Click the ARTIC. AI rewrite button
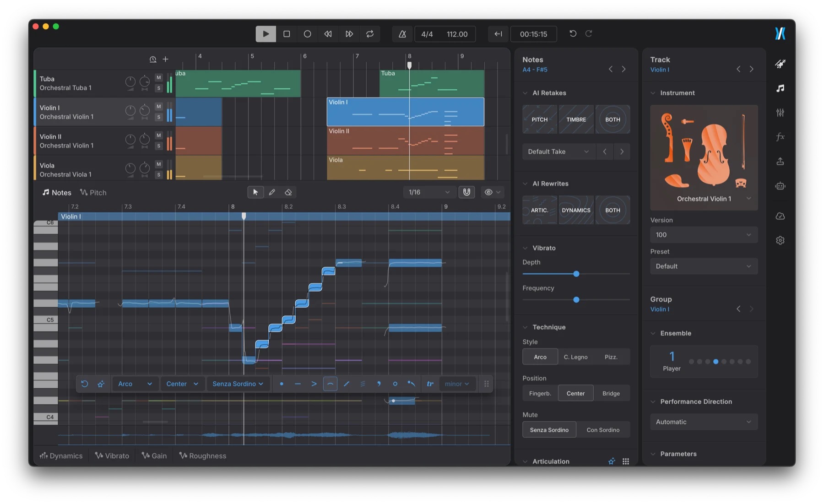 click(540, 210)
